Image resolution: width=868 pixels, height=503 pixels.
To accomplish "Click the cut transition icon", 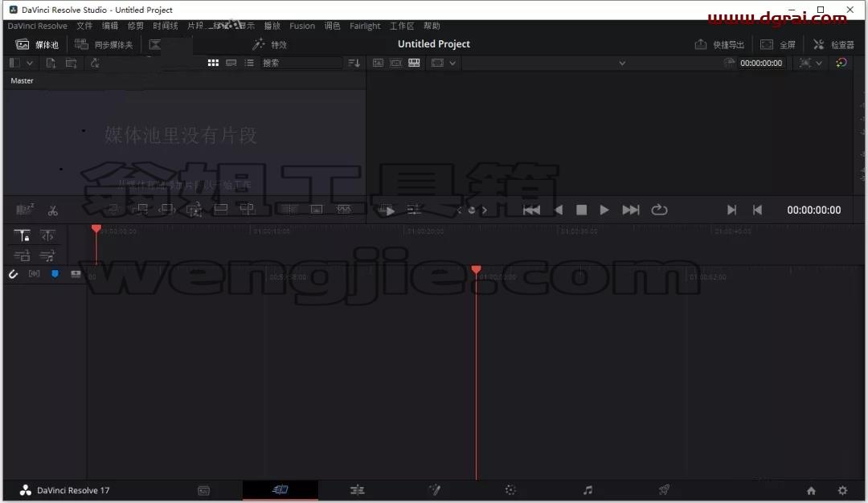I will 289,209.
